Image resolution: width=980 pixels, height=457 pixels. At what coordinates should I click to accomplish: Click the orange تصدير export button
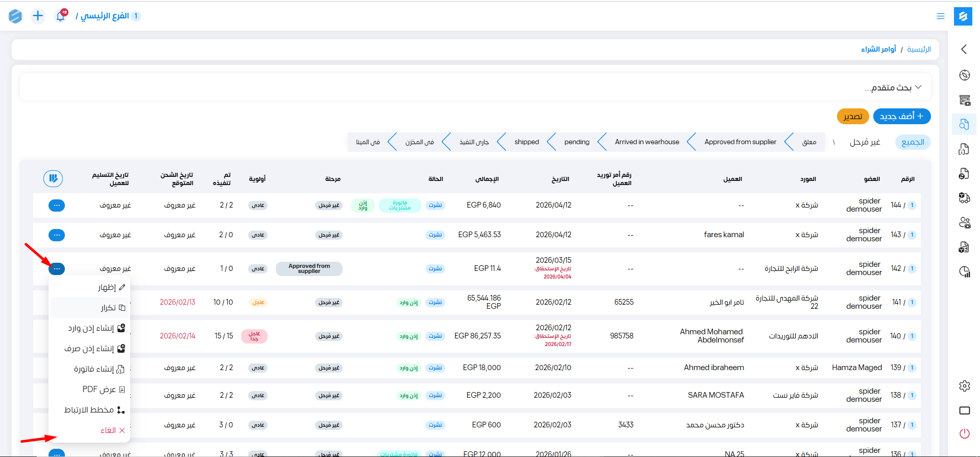852,117
